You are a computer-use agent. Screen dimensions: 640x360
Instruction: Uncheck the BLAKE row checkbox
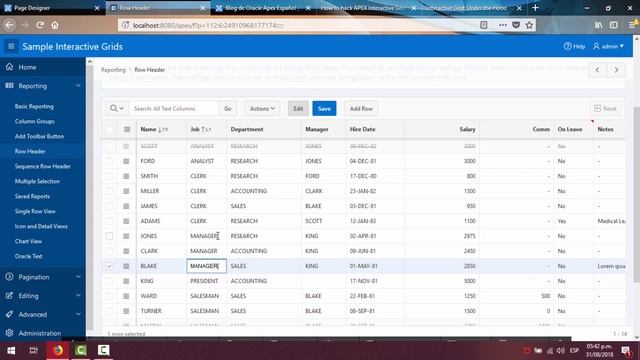(x=109, y=266)
